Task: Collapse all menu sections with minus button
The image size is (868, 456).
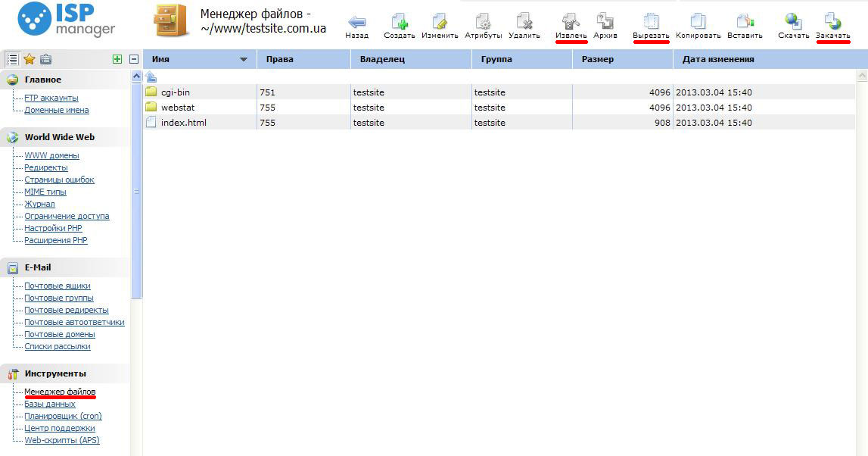Action: 134,59
